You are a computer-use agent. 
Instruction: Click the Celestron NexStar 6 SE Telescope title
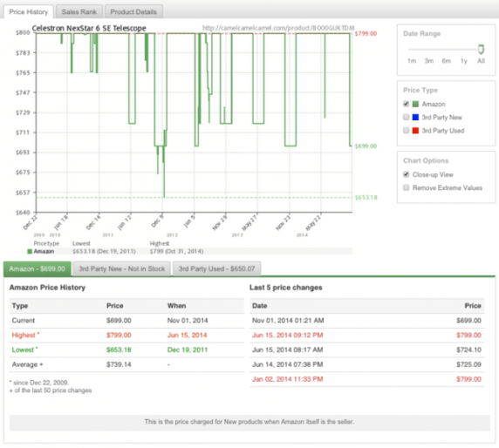[x=89, y=28]
